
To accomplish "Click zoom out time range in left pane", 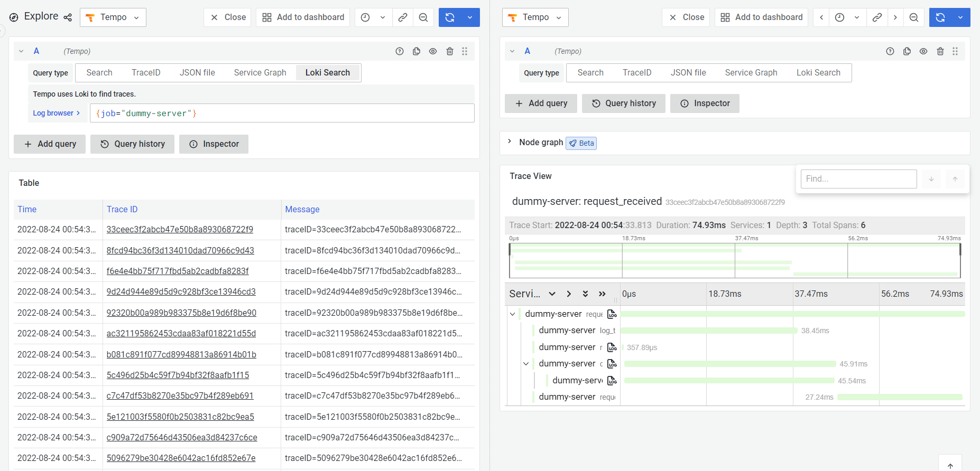I will click(423, 17).
